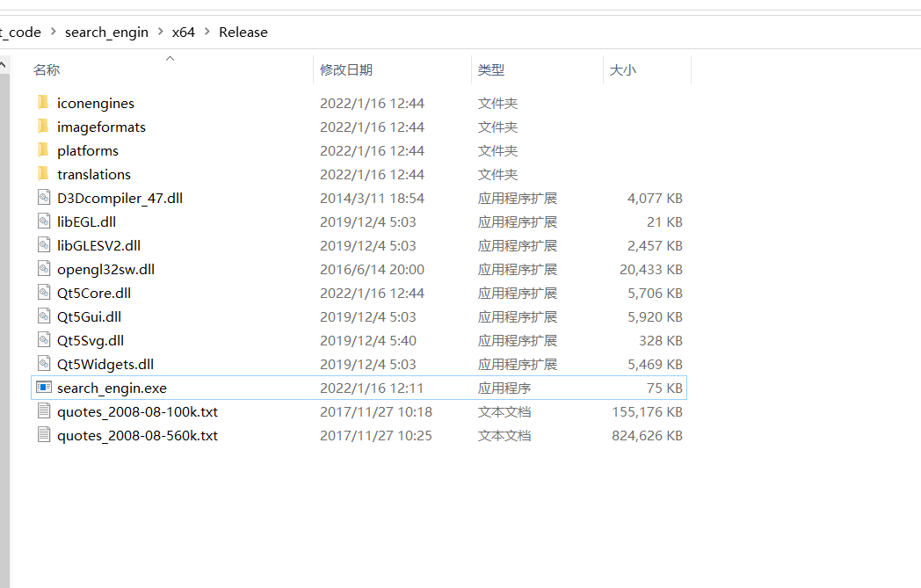Open the platforms folder icon
921x588 pixels.
tap(43, 150)
